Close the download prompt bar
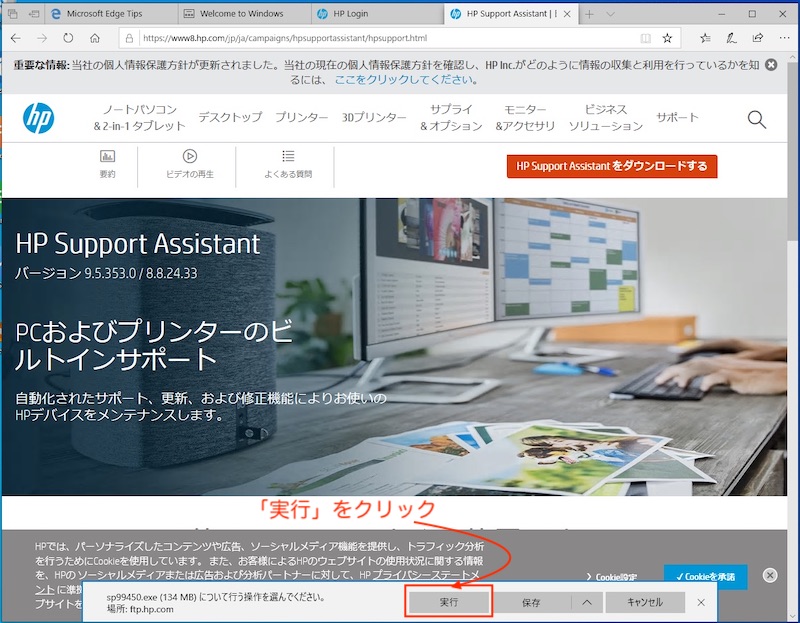 coord(701,603)
